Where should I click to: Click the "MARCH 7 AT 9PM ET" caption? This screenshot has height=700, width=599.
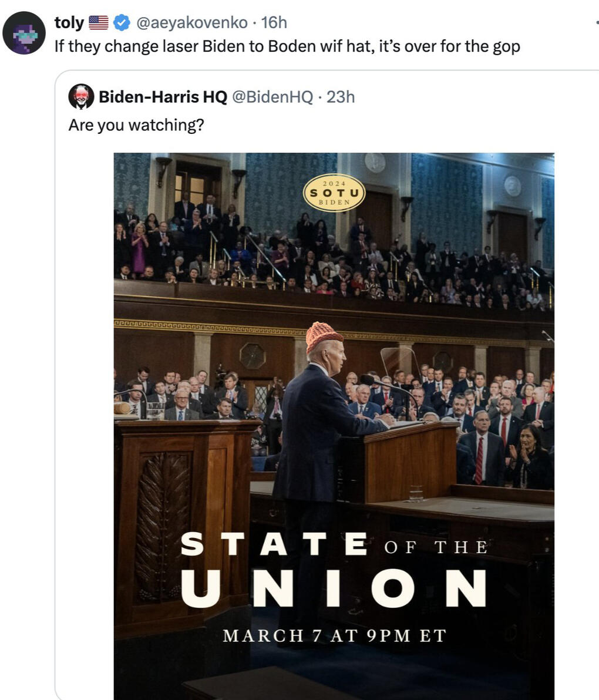[x=334, y=636]
